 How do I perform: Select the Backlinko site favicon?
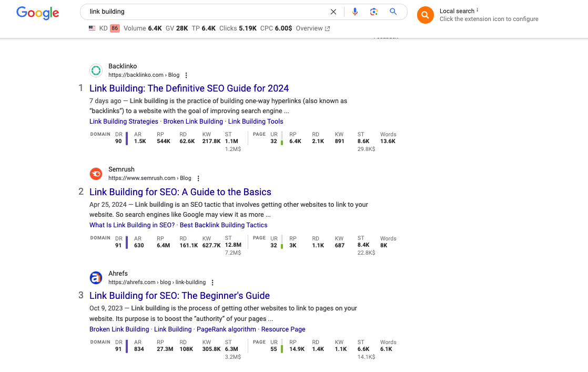(x=96, y=70)
